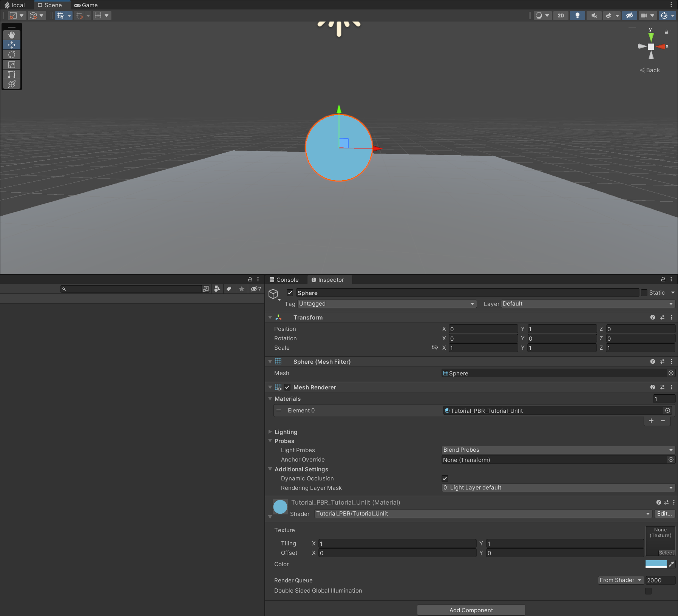Image resolution: width=678 pixels, height=616 pixels.
Task: Collapse the Transform component
Action: [270, 317]
